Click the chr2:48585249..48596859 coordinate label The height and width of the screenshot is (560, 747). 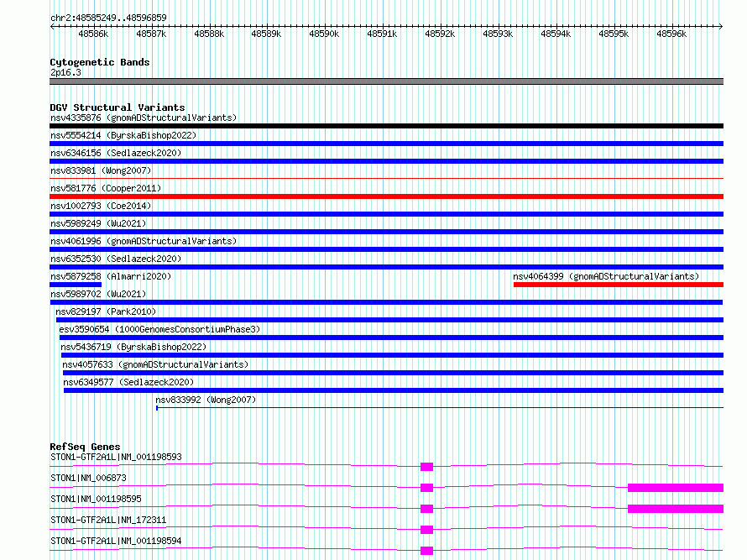pyautogui.click(x=108, y=18)
